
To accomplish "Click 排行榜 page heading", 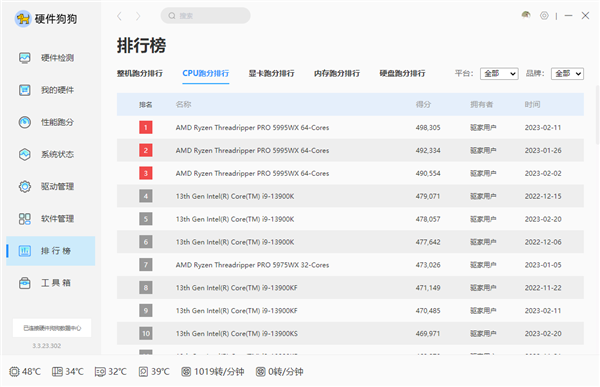I will click(141, 46).
